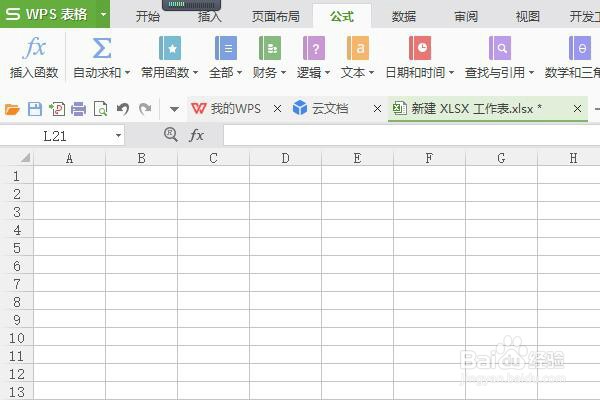The width and height of the screenshot is (600, 400).
Task: Expand the 查找与引用 dropdown arrow
Action: coord(531,72)
